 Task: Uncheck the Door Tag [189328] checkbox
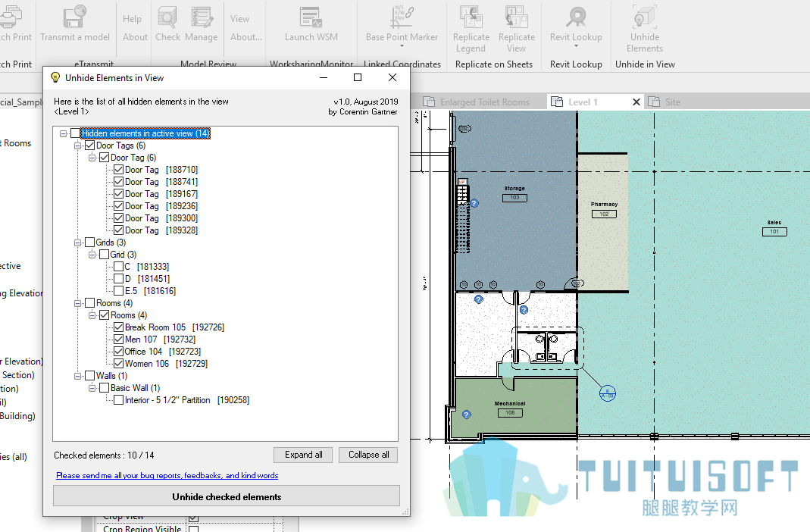[118, 230]
